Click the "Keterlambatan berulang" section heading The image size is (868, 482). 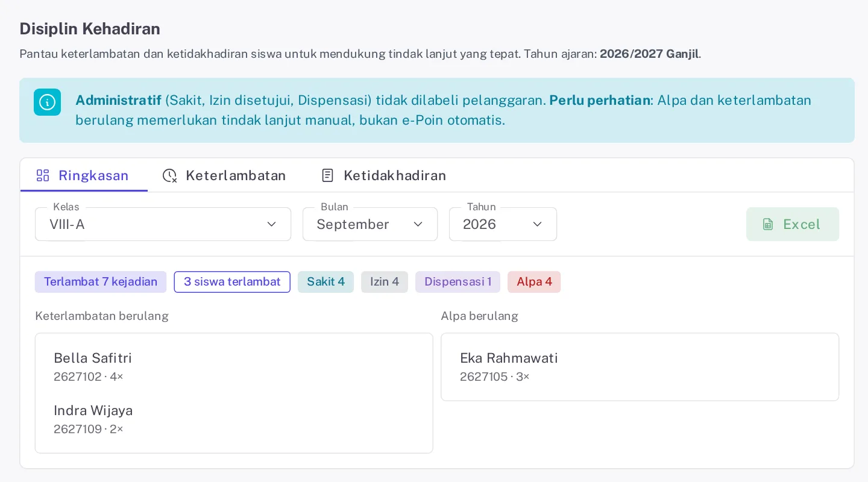tap(102, 316)
